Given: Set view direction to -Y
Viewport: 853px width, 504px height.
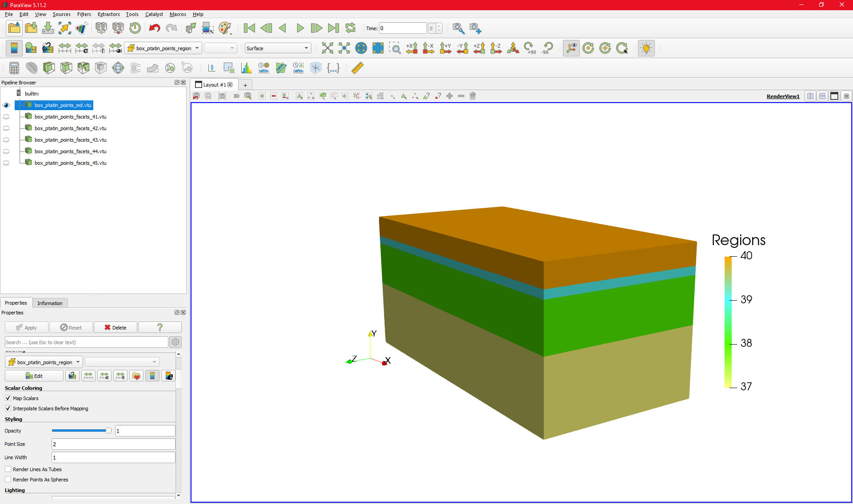Looking at the screenshot, I should pyautogui.click(x=462, y=48).
